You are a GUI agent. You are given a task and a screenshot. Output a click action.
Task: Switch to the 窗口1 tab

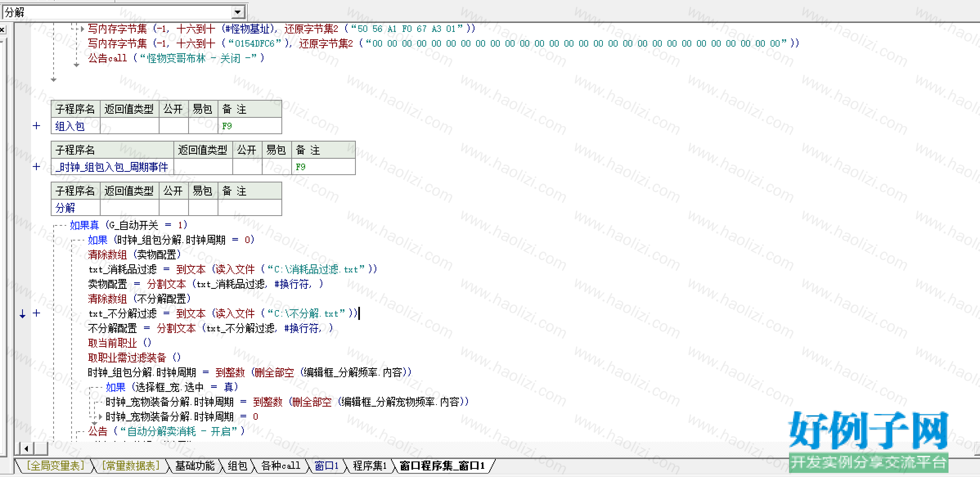326,466
